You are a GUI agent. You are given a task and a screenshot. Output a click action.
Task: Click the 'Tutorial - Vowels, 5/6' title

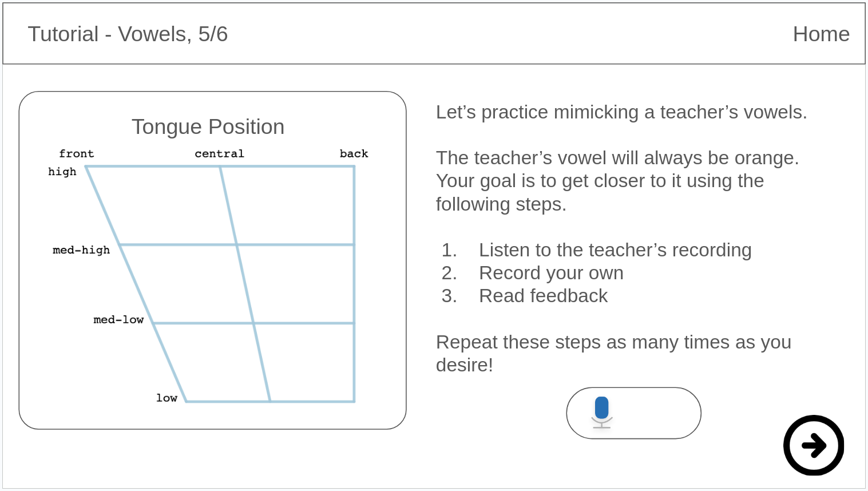128,34
